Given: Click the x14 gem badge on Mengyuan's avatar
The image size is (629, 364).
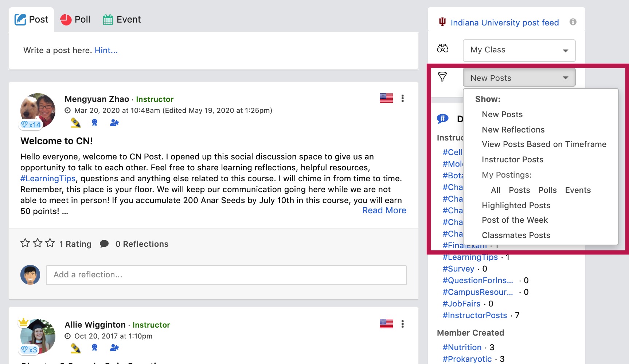Looking at the screenshot, I should 31,125.
